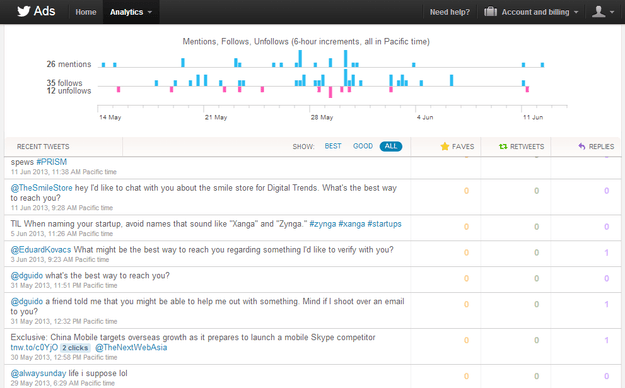The height and width of the screenshot is (388, 625).
Task: Open @TheNextWebAsia mention link
Action: (131, 347)
